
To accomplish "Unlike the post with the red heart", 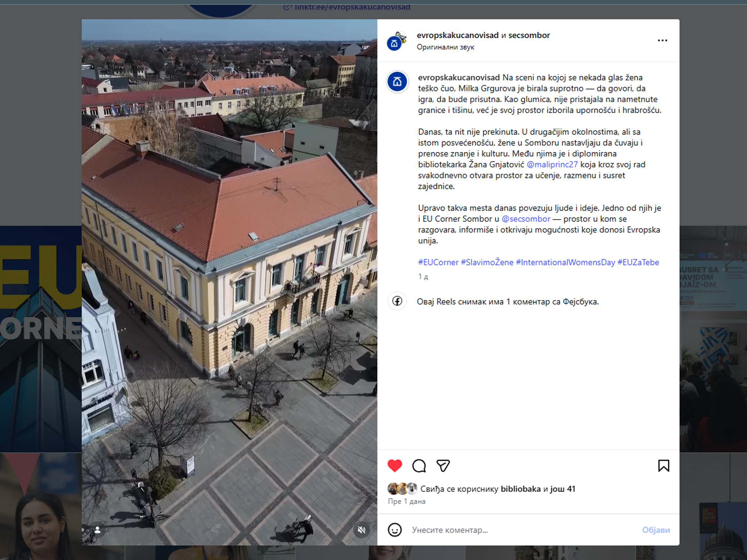I will click(394, 466).
